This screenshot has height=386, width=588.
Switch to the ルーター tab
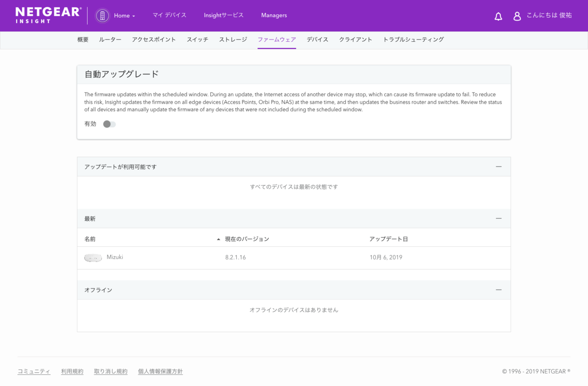[x=110, y=40]
